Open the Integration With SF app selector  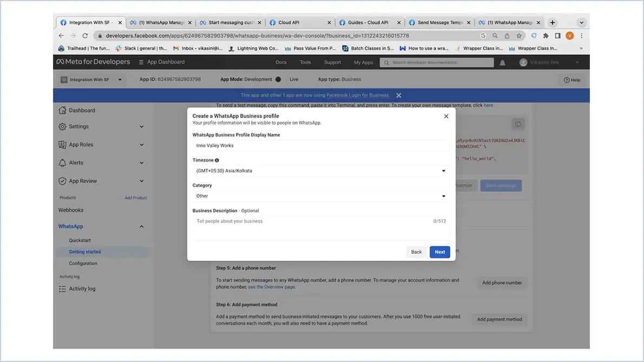coord(91,80)
